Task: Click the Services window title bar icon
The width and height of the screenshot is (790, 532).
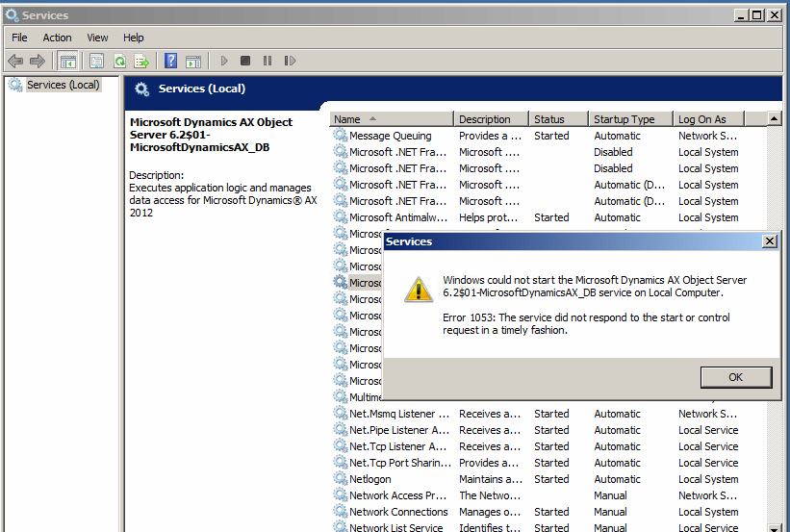Action: 12,15
